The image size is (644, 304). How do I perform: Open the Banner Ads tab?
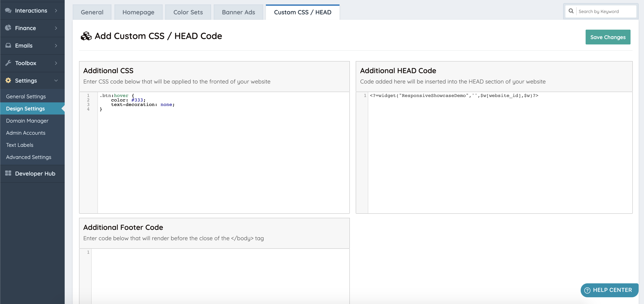pyautogui.click(x=238, y=12)
